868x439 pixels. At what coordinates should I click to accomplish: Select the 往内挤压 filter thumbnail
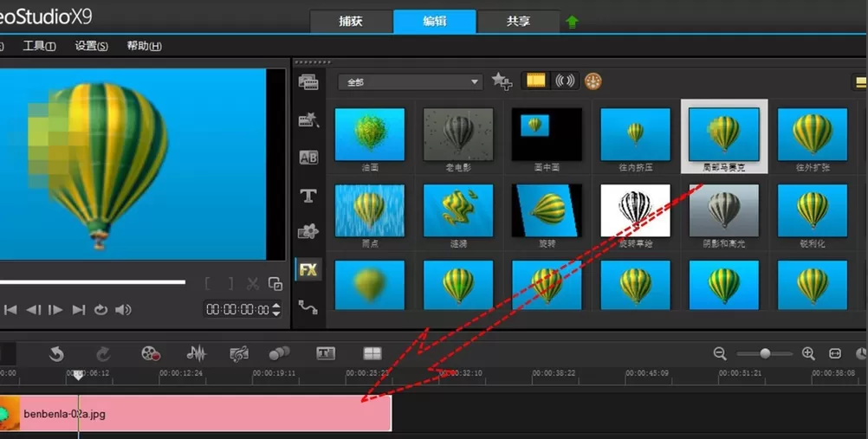[636, 134]
